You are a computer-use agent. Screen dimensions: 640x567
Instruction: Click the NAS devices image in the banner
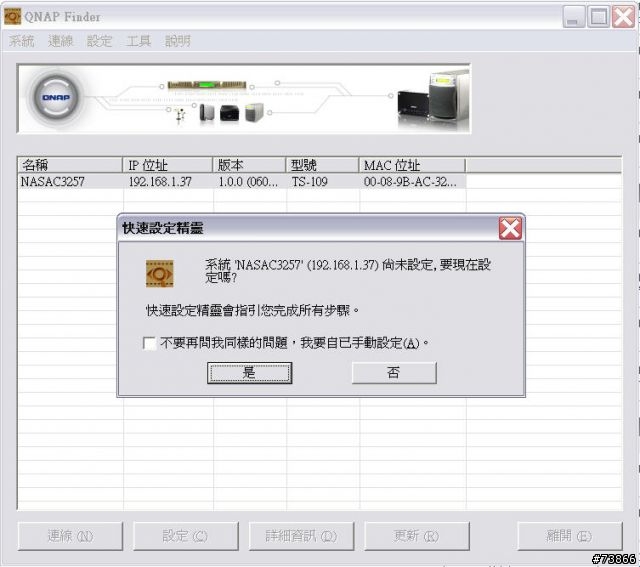tap(433, 98)
